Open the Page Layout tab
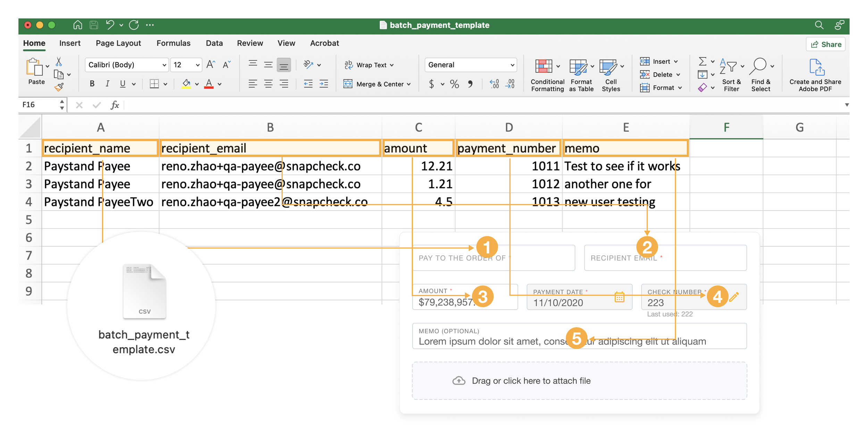868x445 pixels. click(x=118, y=43)
